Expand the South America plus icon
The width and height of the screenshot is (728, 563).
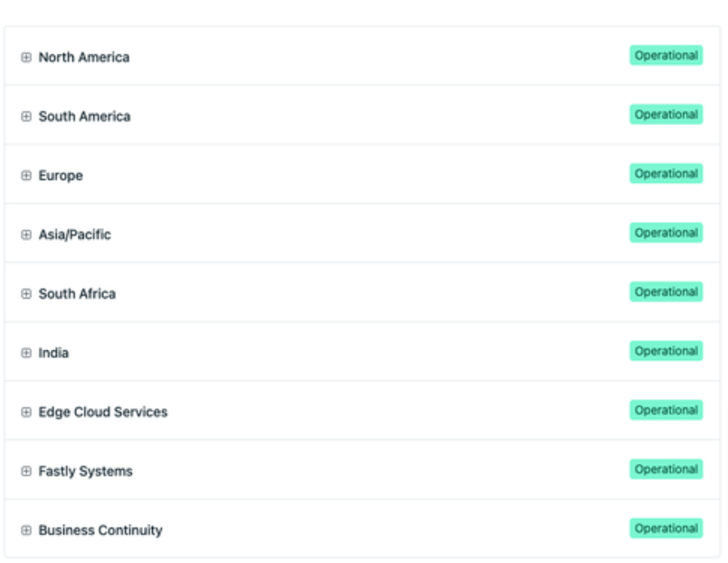pos(26,116)
